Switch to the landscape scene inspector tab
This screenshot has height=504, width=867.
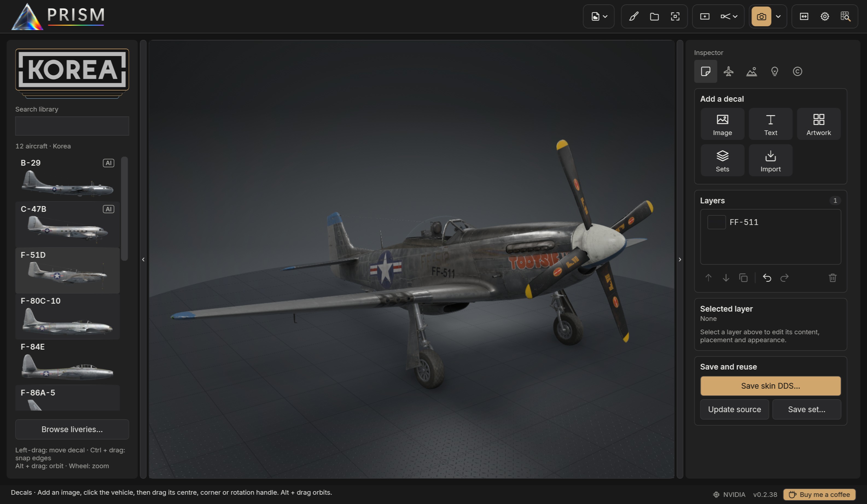[751, 71]
